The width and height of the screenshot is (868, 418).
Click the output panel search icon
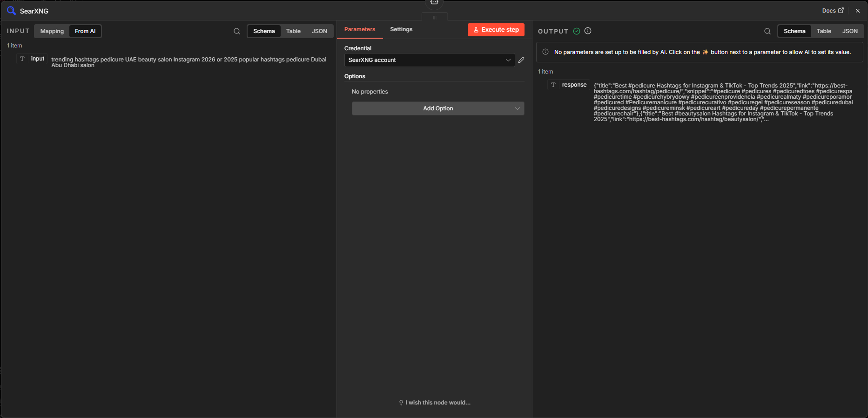[x=767, y=31]
